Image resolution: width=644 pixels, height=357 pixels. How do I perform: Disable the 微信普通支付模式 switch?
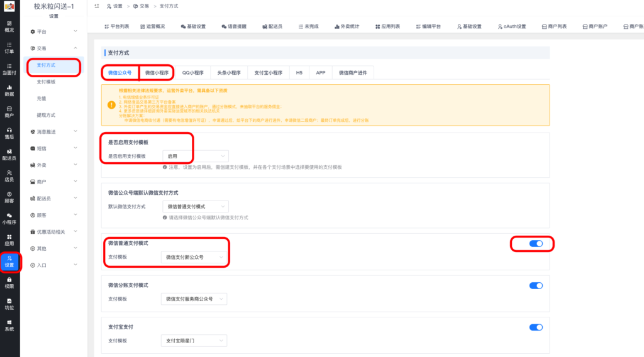(x=536, y=244)
